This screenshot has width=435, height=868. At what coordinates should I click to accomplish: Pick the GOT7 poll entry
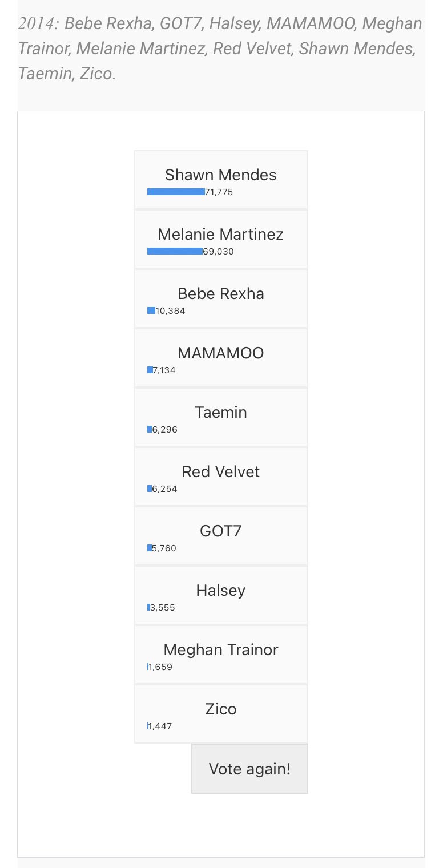221,536
